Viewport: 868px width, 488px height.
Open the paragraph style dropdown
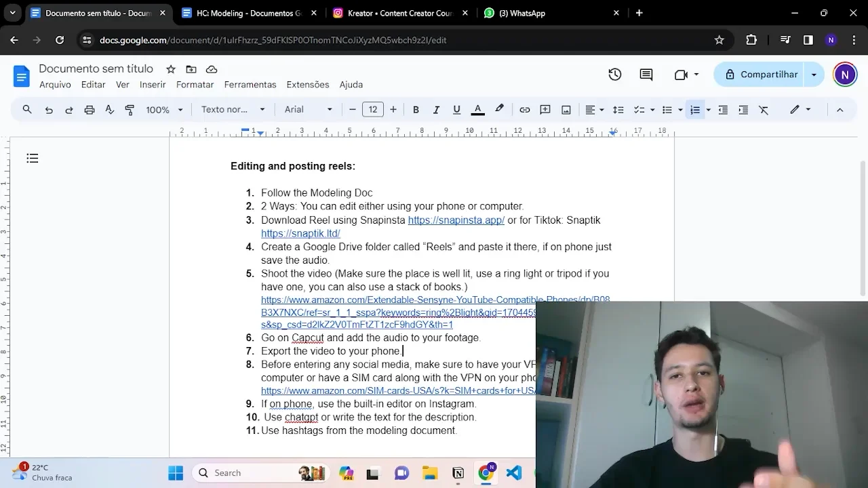[x=233, y=110]
